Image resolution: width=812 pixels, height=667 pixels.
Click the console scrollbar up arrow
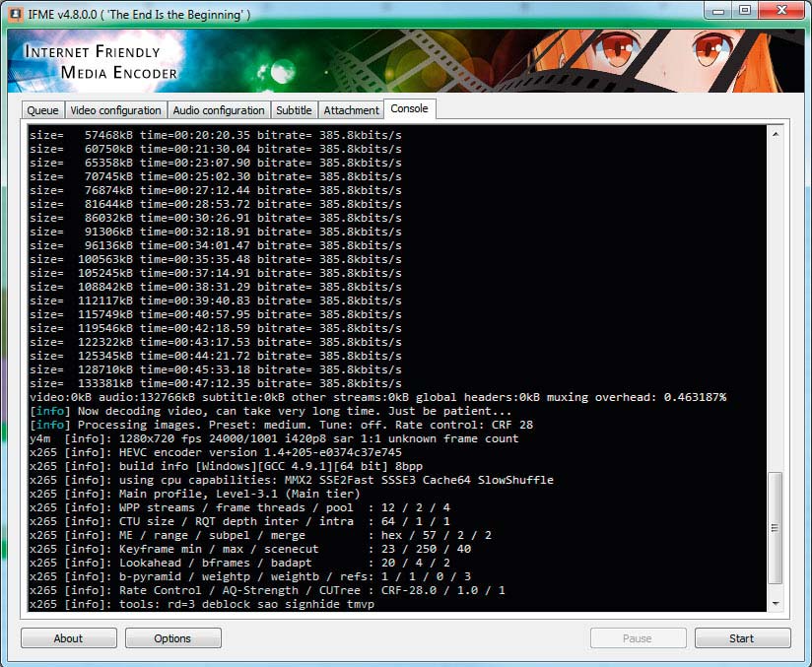[776, 134]
